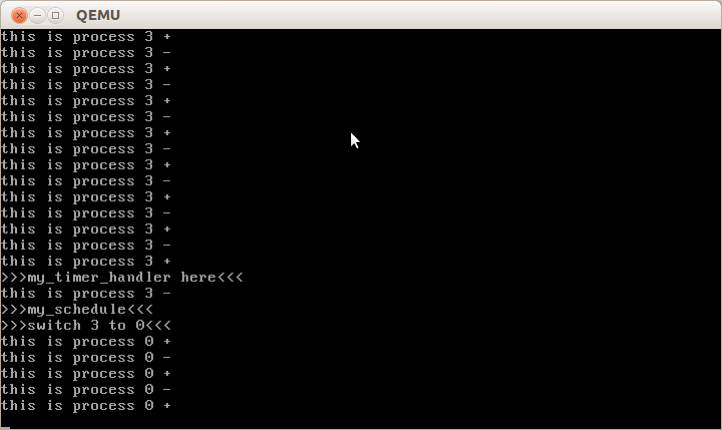Click the switch 3 to 0 line
This screenshot has height=430, width=722.
tap(86, 325)
